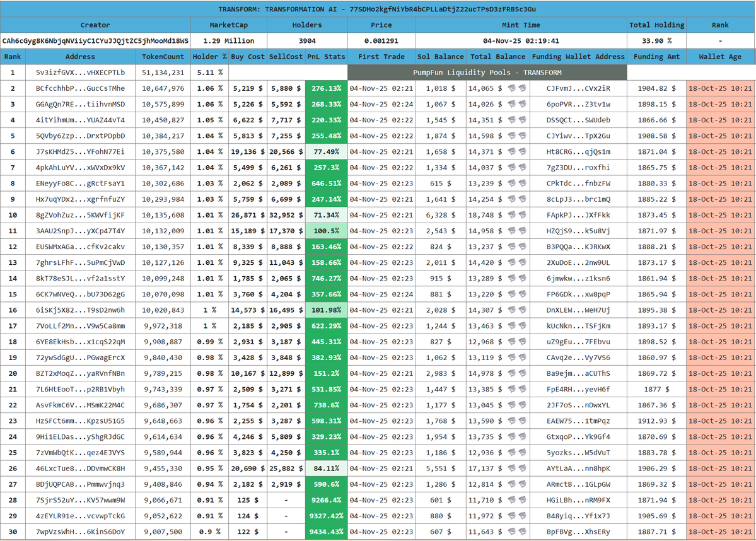Image resolution: width=756 pixels, height=541 pixels.
Task: Click first shark icon in rank 2 row
Action: pos(511,88)
